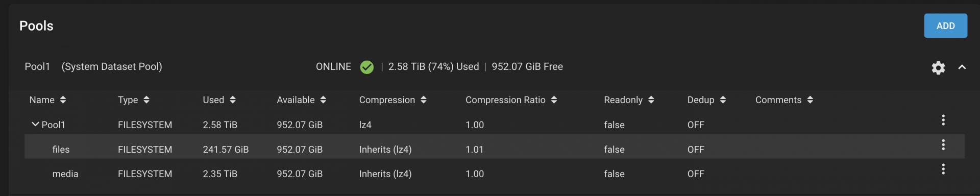Sort by the Used column arrows
Image resolution: width=980 pixels, height=196 pixels.
coord(233,100)
